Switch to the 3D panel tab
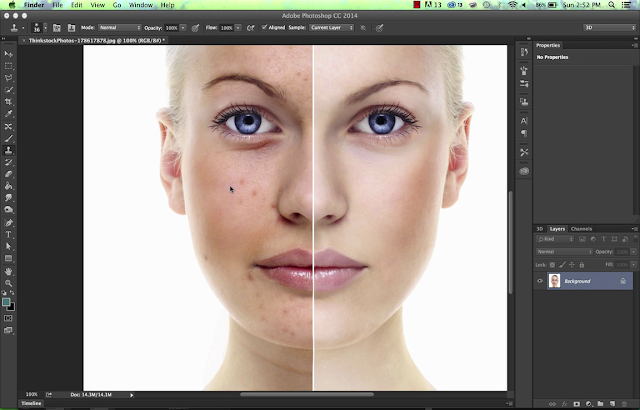Viewport: 640px width, 410px height. tap(540, 229)
